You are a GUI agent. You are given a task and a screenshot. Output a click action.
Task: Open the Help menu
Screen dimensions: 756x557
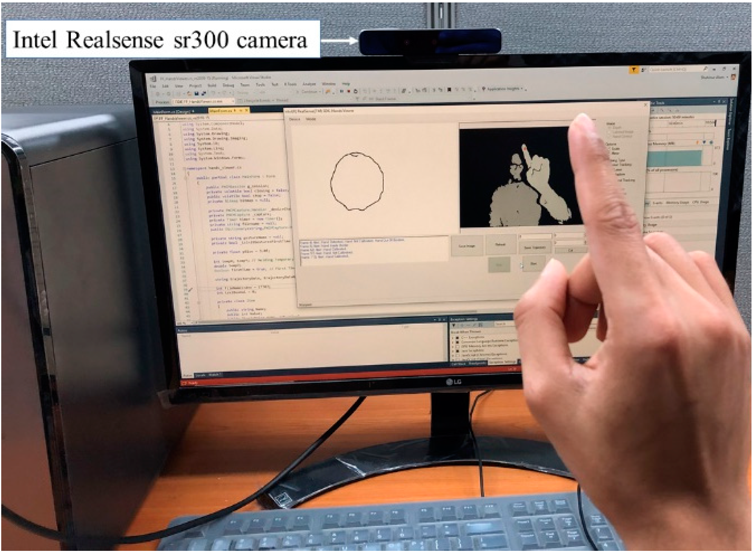tap(346, 84)
